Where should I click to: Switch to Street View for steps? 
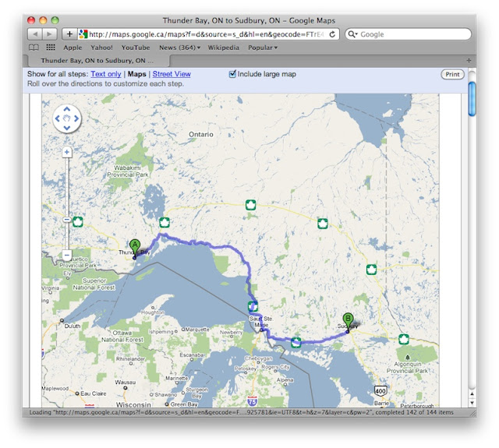(x=172, y=74)
